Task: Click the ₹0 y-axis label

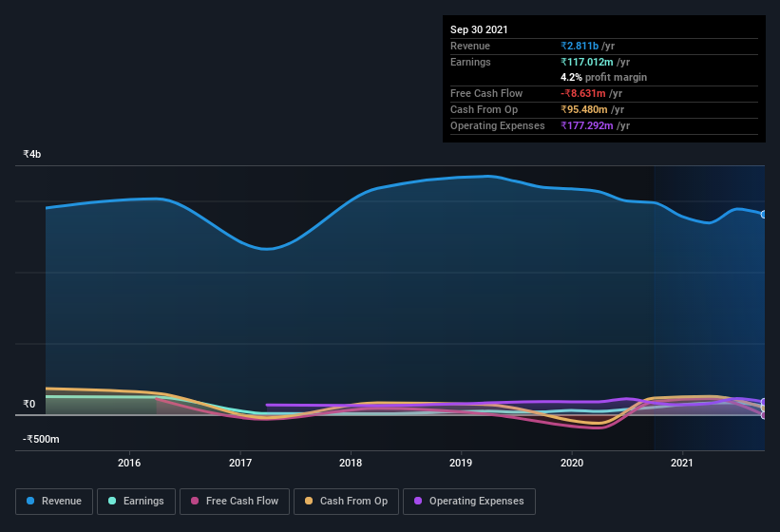Action: click(x=29, y=404)
